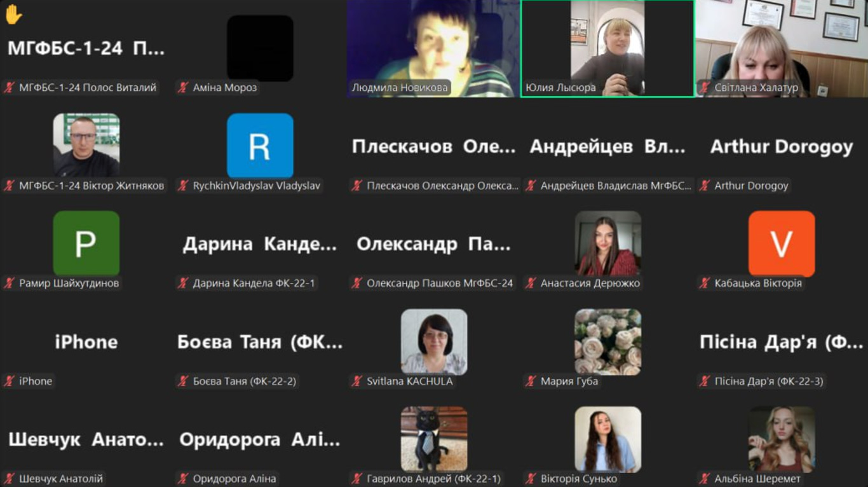Click muted mic icon beside Шевчук Анатолій
868x487 pixels.
click(x=9, y=479)
